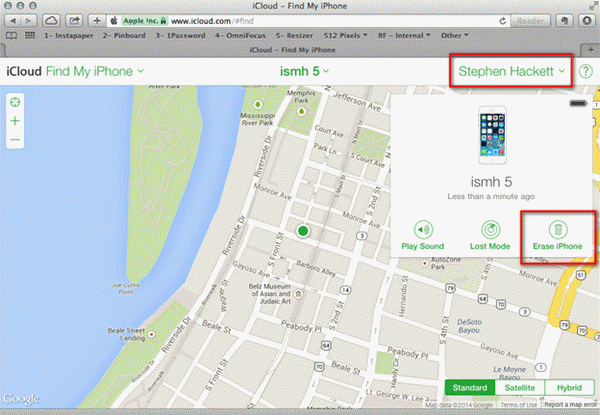Open the 4- OmniFocus bookmark
Screen dimensions: 600x415
click(x=240, y=36)
